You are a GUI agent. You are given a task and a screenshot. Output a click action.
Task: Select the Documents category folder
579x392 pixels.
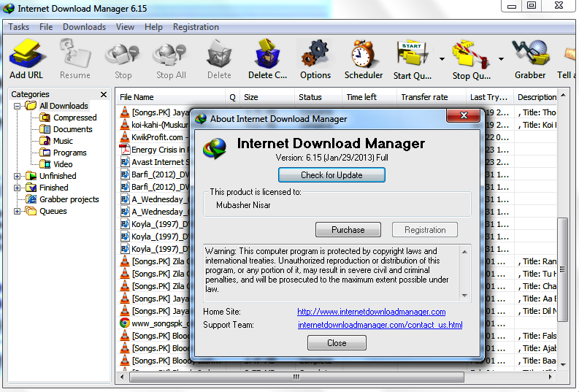coord(73,129)
